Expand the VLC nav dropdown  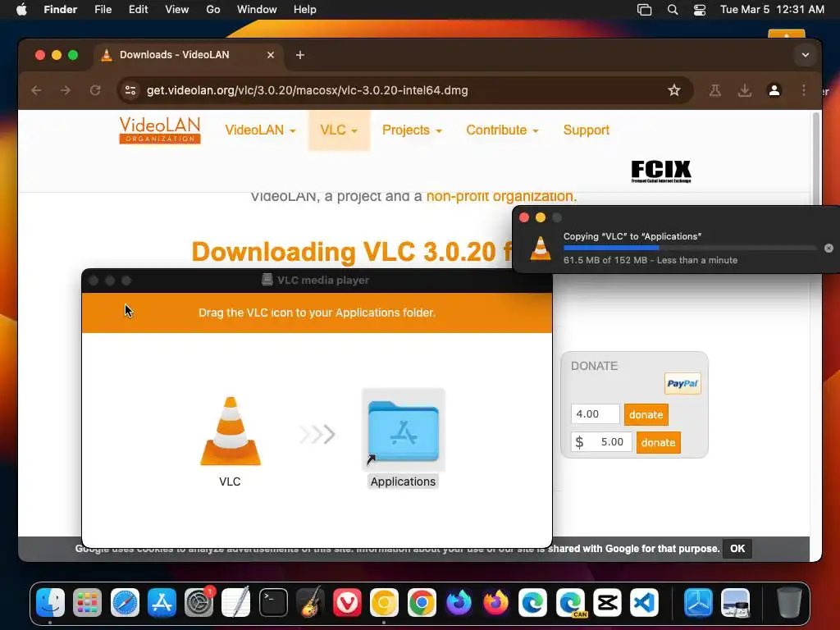pyautogui.click(x=339, y=130)
